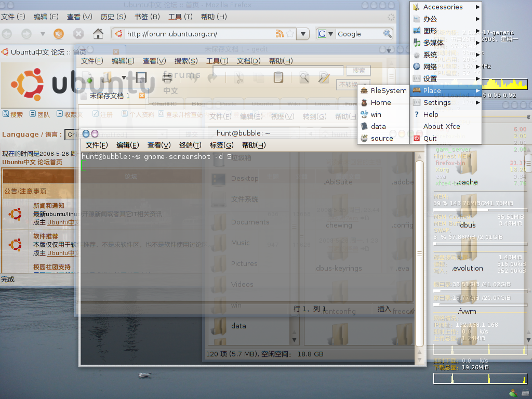Image resolution: width=532 pixels, height=399 pixels.
Task: Choose FileSystem from the Place submenu
Action: 383,90
